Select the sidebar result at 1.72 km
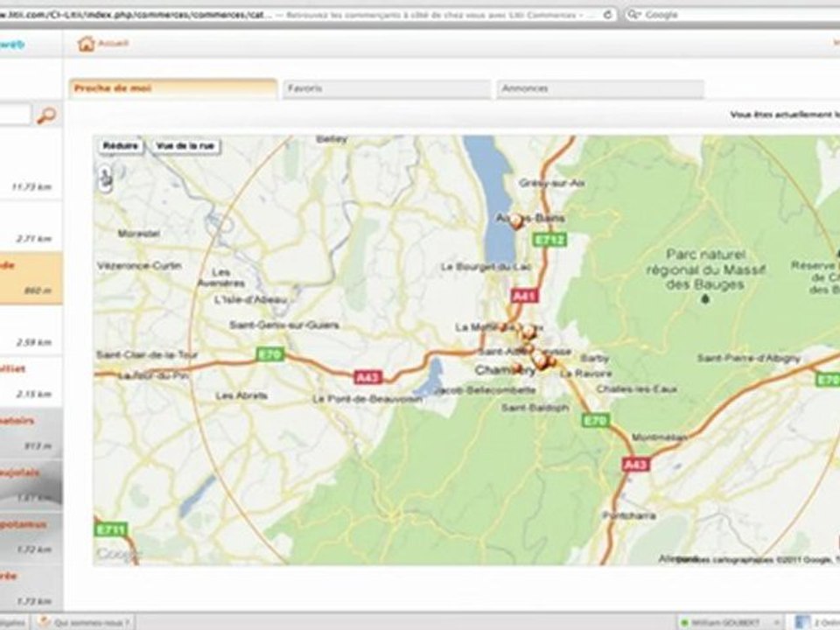This screenshot has height=630, width=840. pyautogui.click(x=31, y=538)
